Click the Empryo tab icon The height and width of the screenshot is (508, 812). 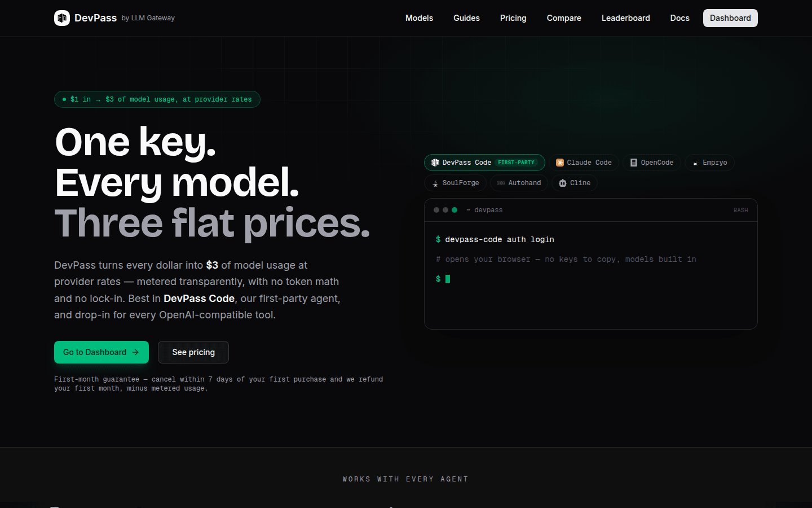pyautogui.click(x=695, y=163)
